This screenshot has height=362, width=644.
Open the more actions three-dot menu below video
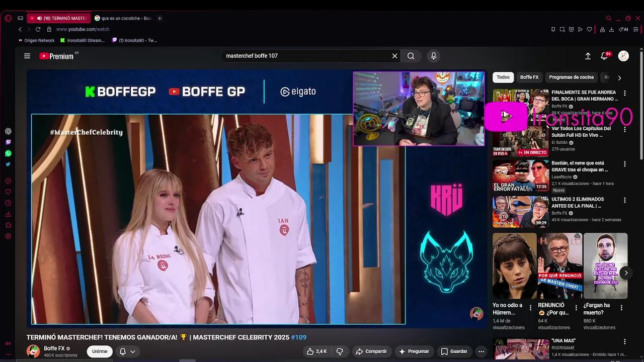pyautogui.click(x=481, y=351)
